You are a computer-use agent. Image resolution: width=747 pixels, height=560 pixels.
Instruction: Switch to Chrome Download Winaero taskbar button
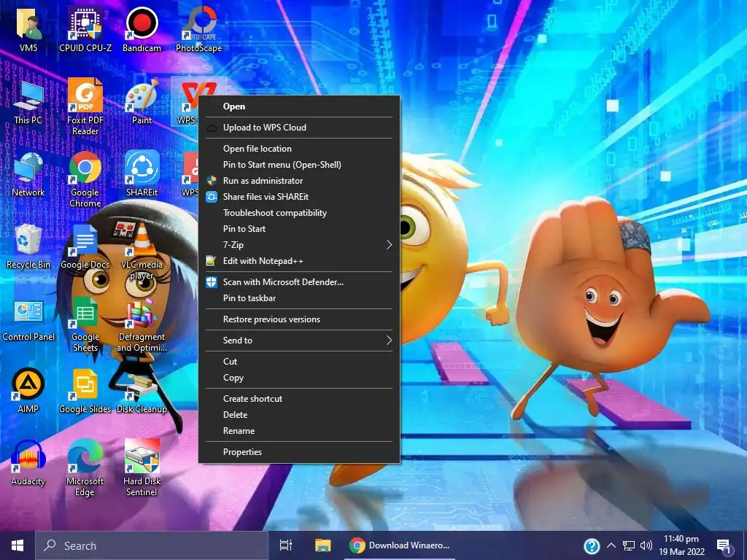(x=399, y=545)
